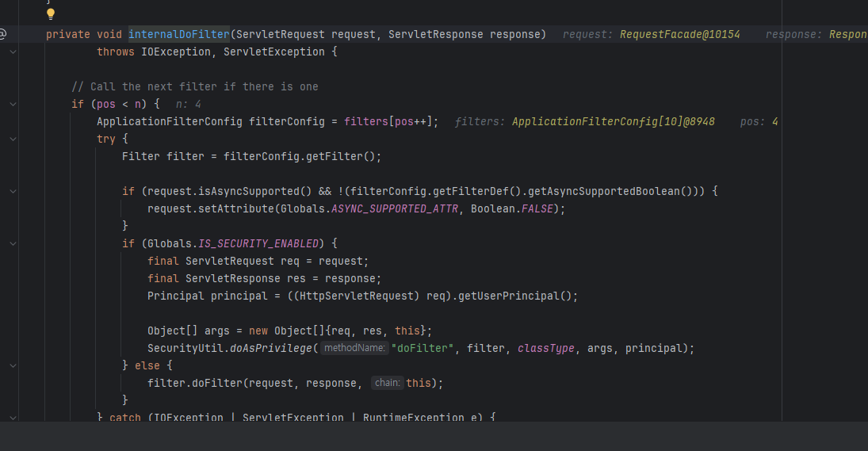Click the 'req' variable in 'ServletRequest req ='
The width and height of the screenshot is (868, 451).
pyautogui.click(x=290, y=262)
